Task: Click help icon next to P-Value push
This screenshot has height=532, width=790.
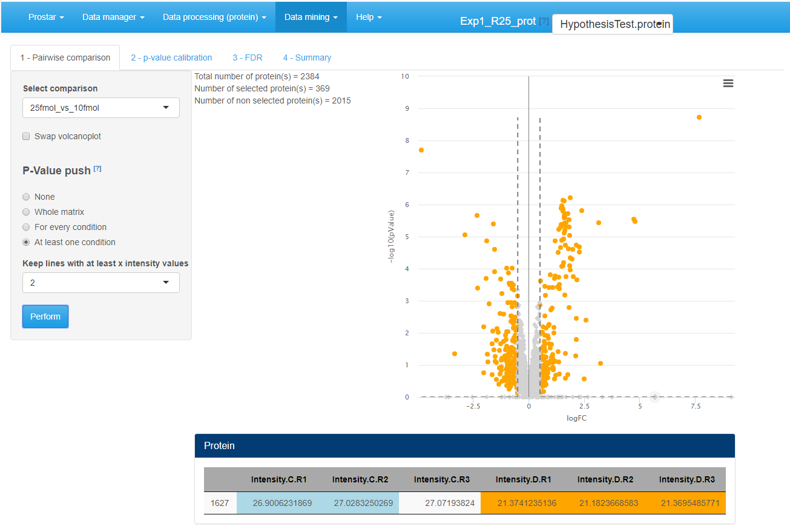Action: [97, 169]
